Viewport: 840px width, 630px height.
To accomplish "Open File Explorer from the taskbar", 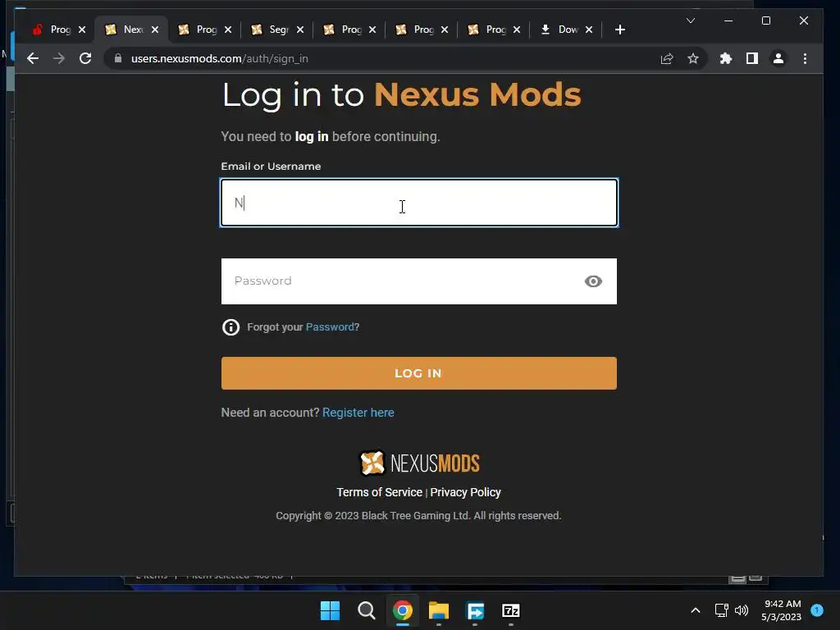I will [439, 610].
